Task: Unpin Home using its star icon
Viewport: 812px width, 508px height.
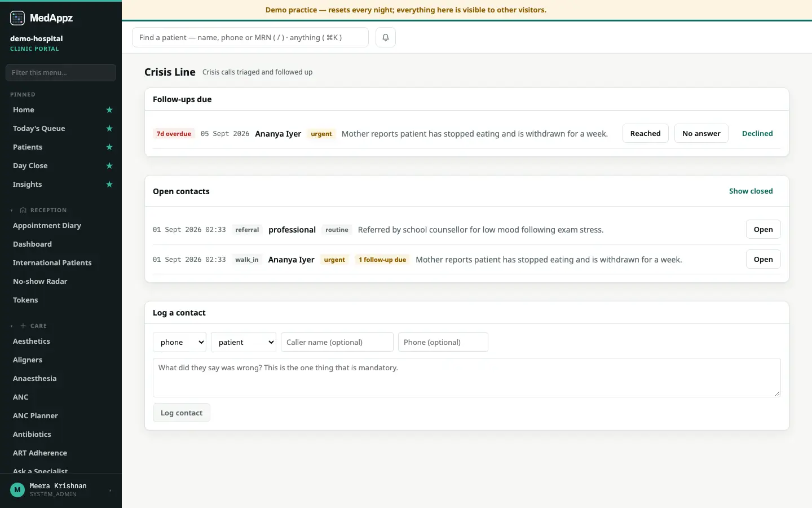Action: click(109, 110)
